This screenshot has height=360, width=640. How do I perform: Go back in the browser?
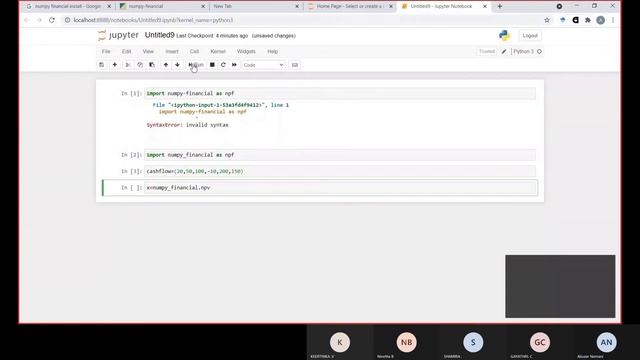click(x=27, y=20)
